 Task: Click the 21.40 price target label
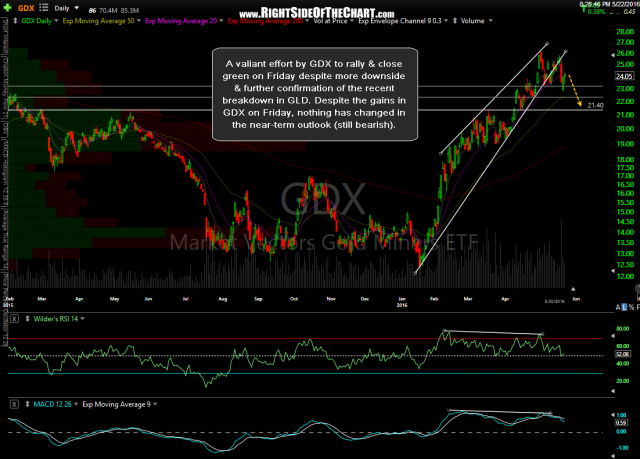click(595, 105)
